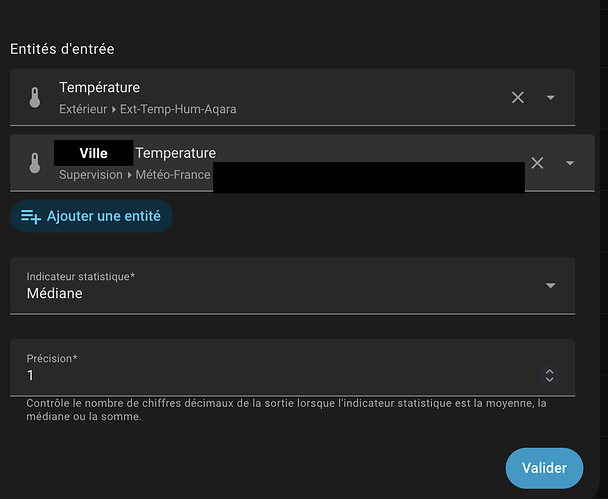608x499 pixels.
Task: Click the "Supervision ▸ Météo-France" subtitle
Action: pyautogui.click(x=134, y=175)
